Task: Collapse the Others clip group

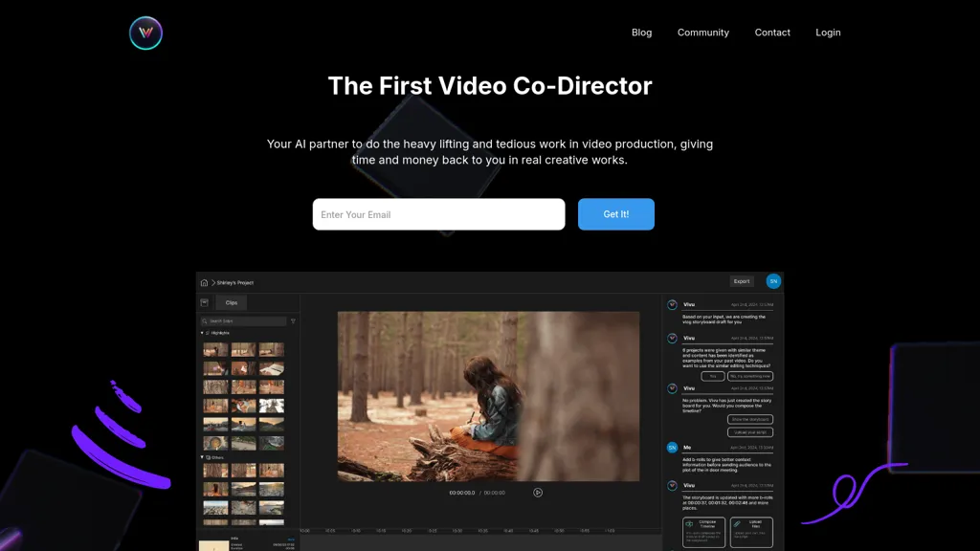Action: pyautogui.click(x=202, y=458)
